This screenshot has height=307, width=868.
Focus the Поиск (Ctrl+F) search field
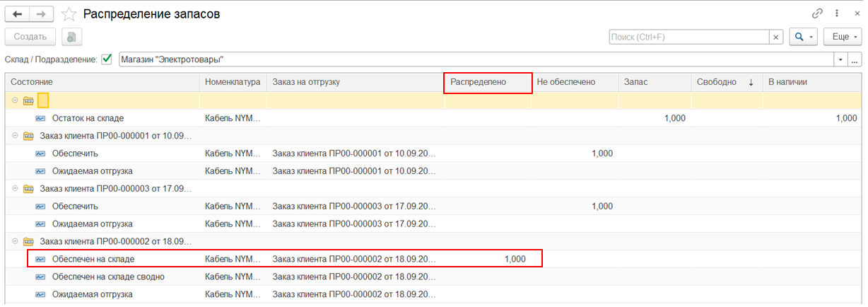[x=689, y=37]
